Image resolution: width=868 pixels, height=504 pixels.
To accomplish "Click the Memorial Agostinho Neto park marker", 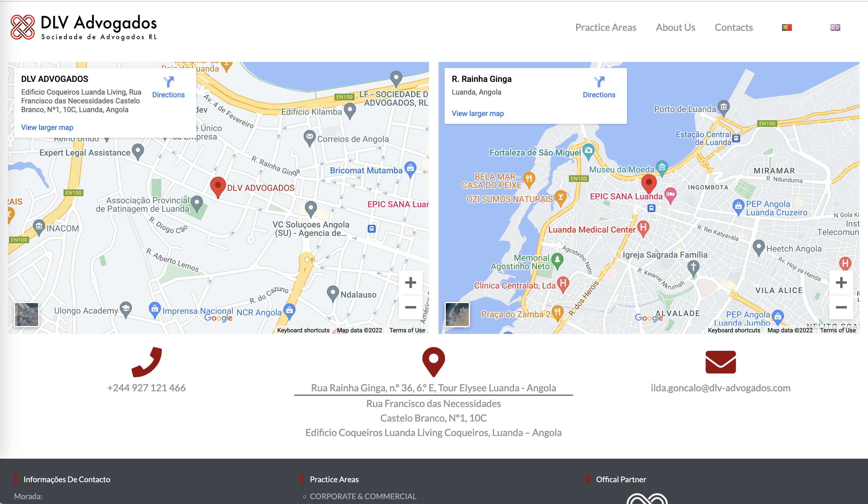I will pos(557,261).
